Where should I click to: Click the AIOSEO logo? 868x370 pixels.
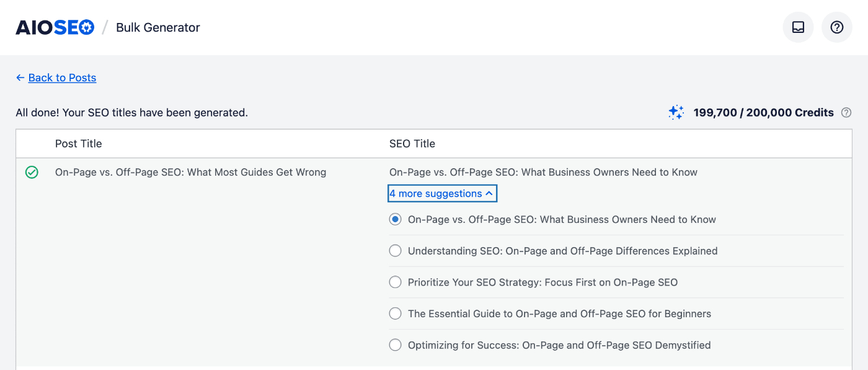[x=55, y=27]
